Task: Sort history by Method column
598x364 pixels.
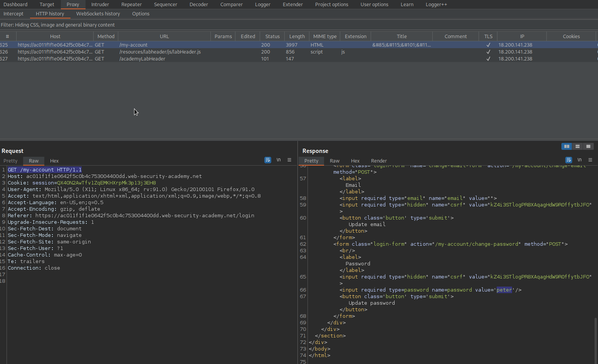Action: 106,36
